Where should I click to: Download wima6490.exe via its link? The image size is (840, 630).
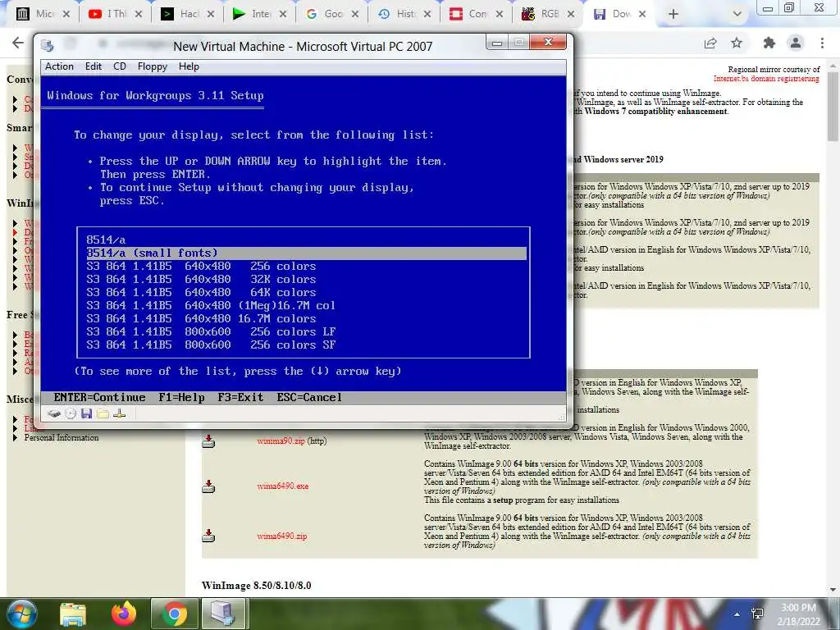point(283,486)
